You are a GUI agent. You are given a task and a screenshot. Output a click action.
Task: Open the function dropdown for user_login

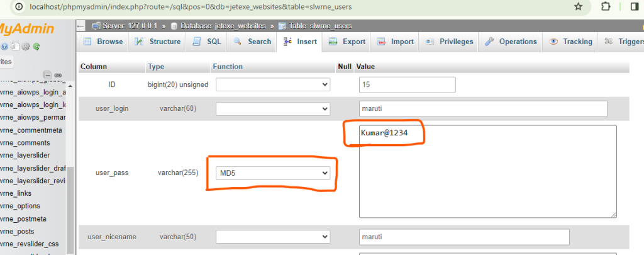pyautogui.click(x=273, y=109)
